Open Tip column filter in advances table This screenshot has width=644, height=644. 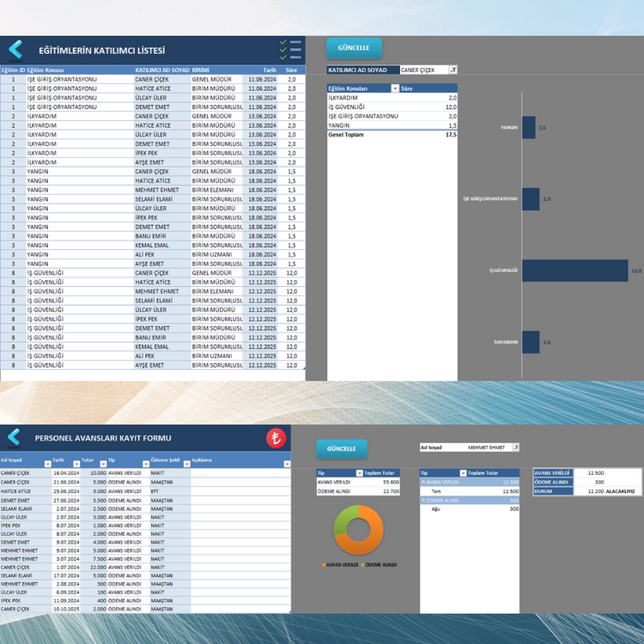tap(146, 464)
